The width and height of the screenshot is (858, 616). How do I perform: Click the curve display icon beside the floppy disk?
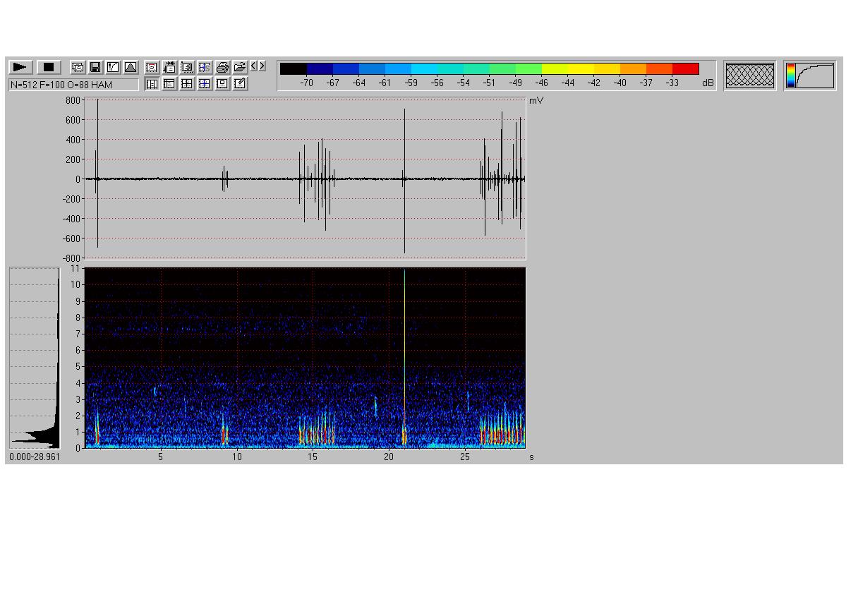(113, 67)
